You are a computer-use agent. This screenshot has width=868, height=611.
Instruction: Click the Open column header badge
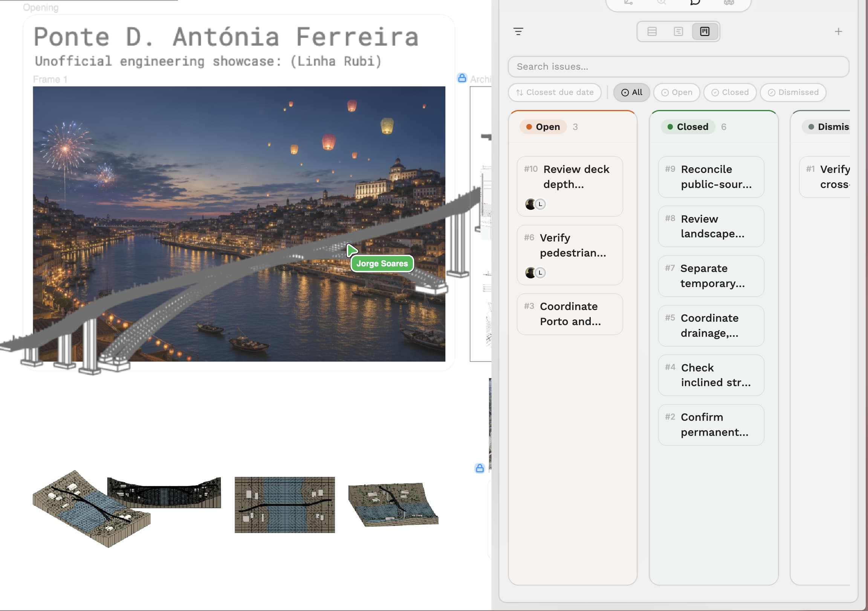pos(543,127)
